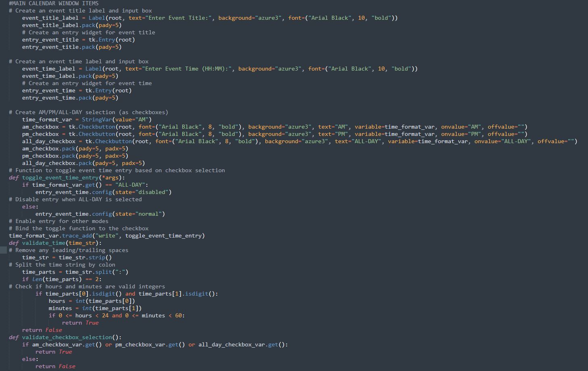Viewport: 588px width, 371px height.
Task: Click the 'event_title_label.pack(pady=5)' line
Action: tap(72, 25)
